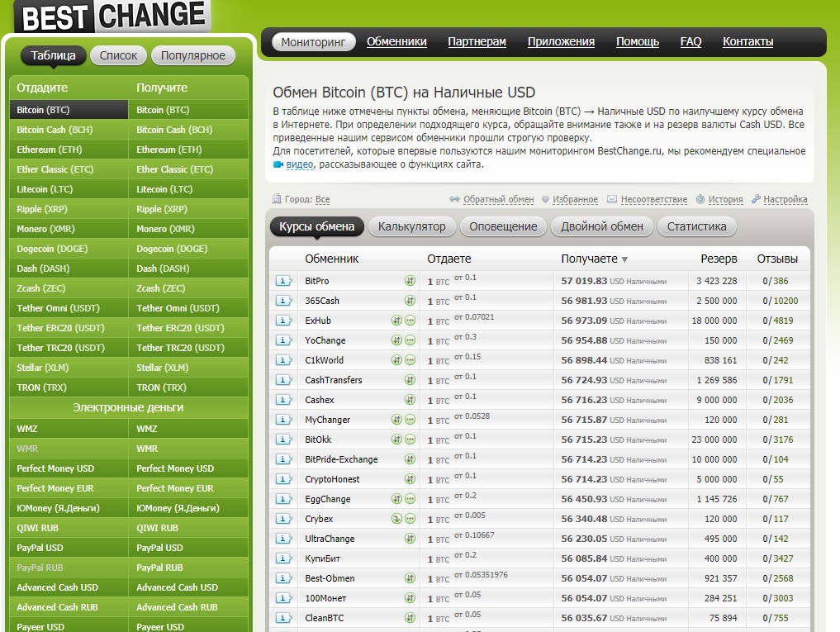Open info icon for КупиБит row
The width and height of the screenshot is (840, 632).
[283, 558]
